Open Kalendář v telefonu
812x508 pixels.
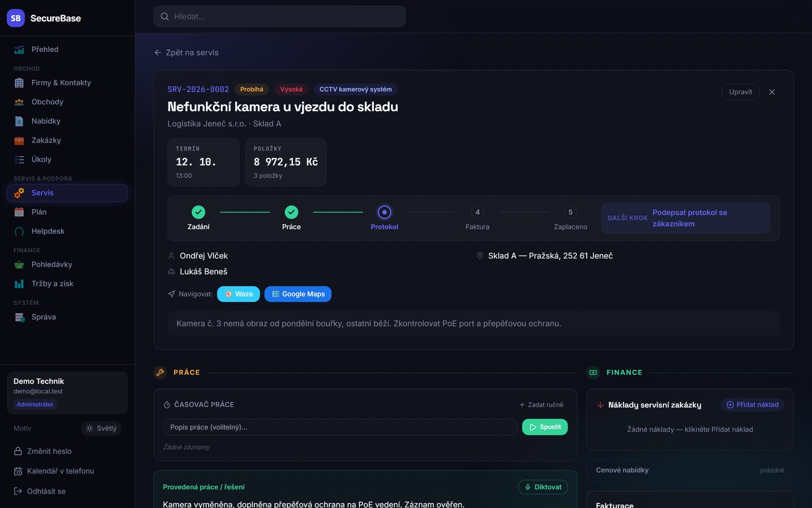point(54,471)
